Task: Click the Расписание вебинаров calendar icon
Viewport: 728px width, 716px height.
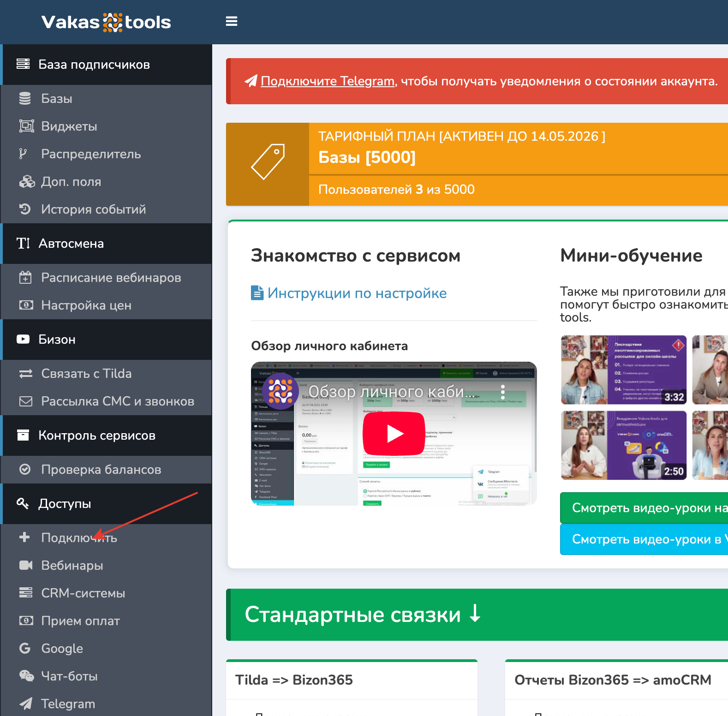Action: pos(25,277)
